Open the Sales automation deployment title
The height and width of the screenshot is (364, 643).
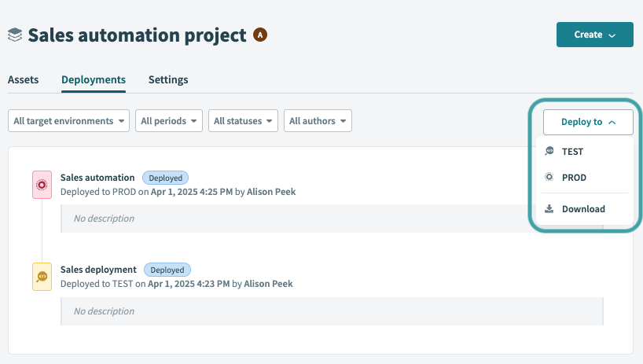tap(97, 178)
